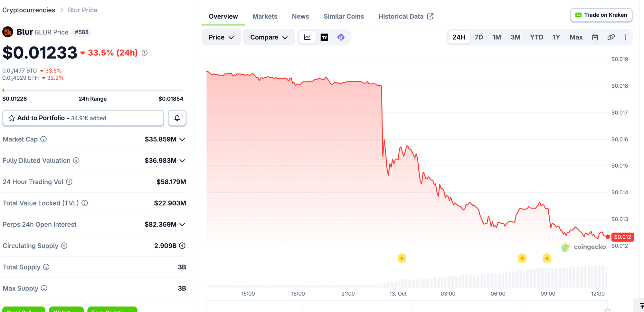
Task: Open 24 Hour Trading Vol info icon
Action: click(69, 182)
